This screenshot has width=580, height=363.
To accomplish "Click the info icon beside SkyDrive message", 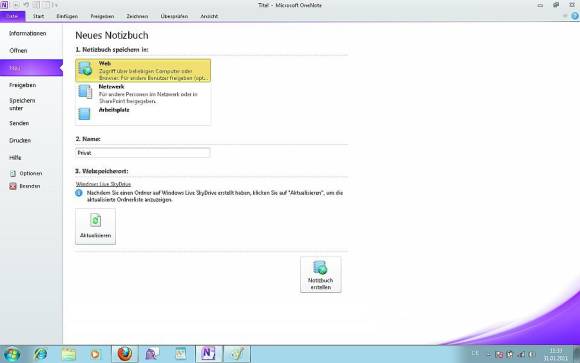I will (79, 193).
